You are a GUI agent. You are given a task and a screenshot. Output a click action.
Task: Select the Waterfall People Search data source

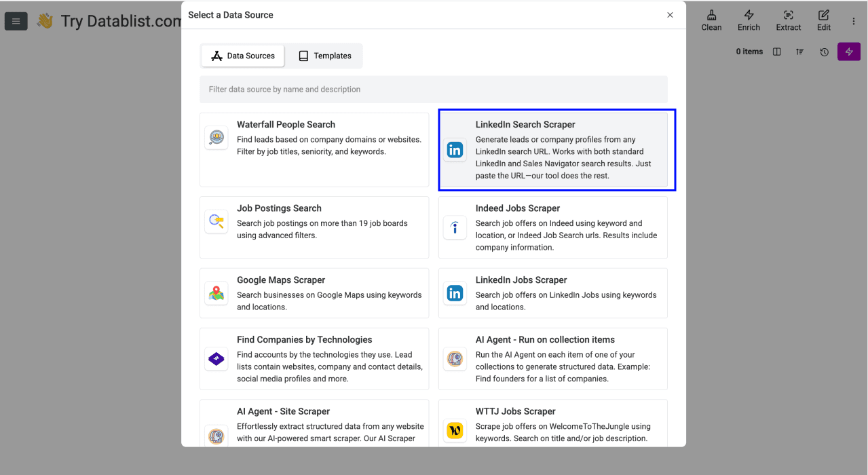(x=314, y=149)
